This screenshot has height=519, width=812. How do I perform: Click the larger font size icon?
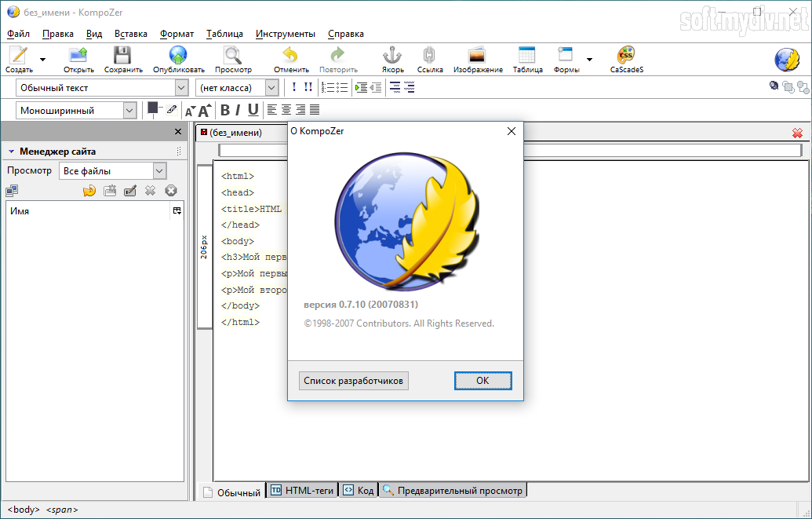[205, 111]
